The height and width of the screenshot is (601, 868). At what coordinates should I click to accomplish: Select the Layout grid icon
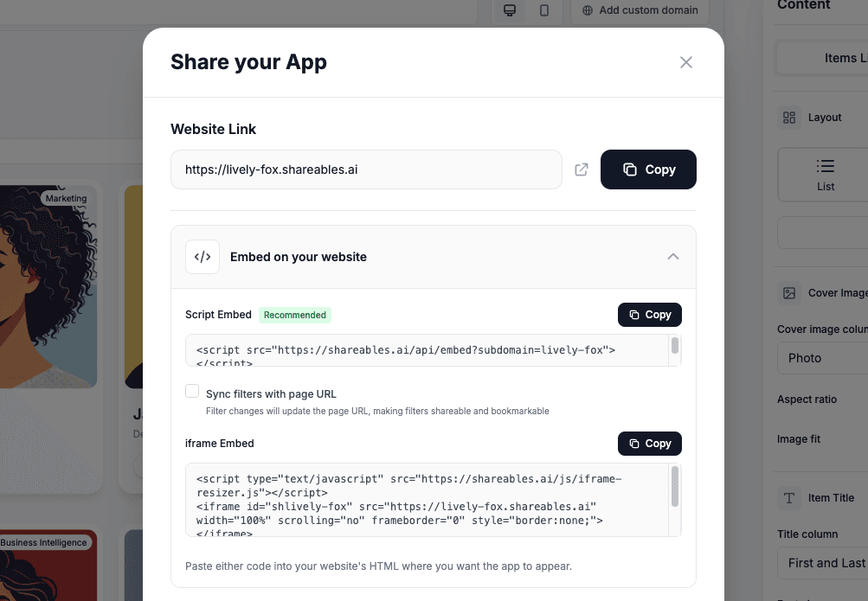tap(789, 117)
